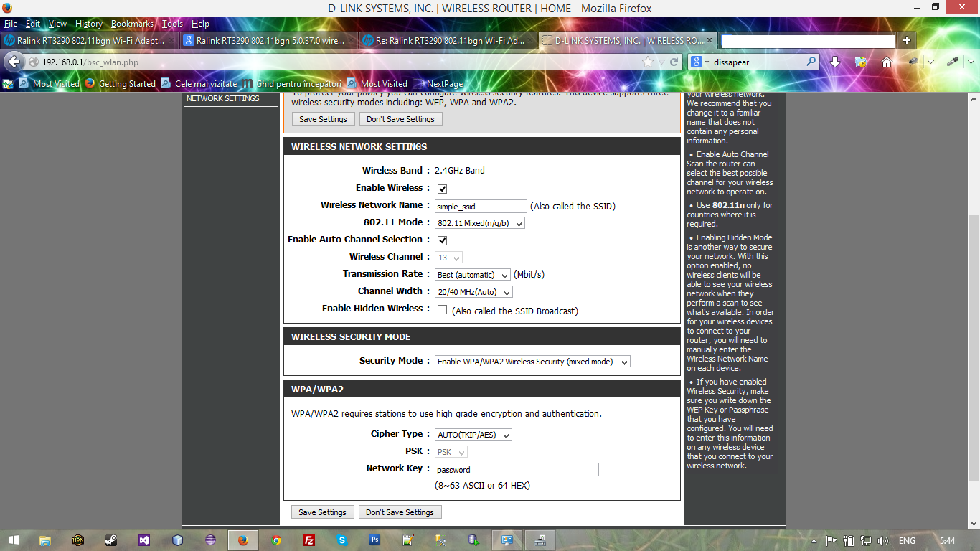Click top Don't Save Settings button

coord(400,119)
